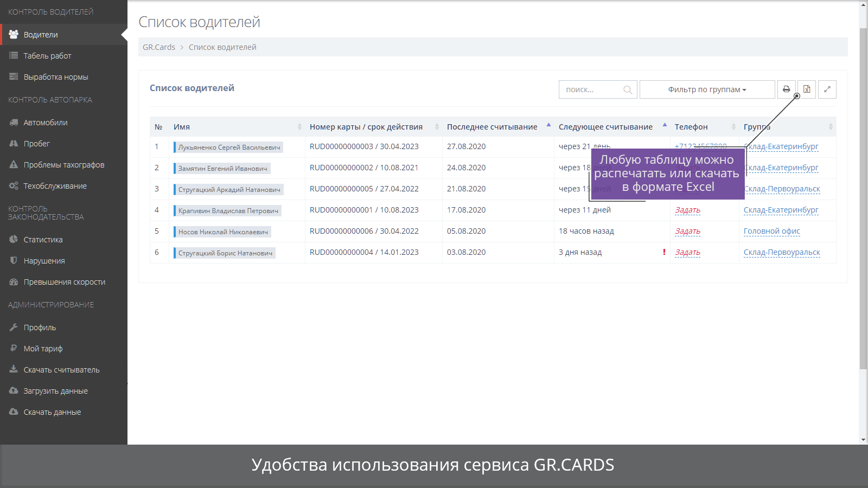Click the Водители users icon in sidebar
Screen dimensions: 868x488
point(14,34)
